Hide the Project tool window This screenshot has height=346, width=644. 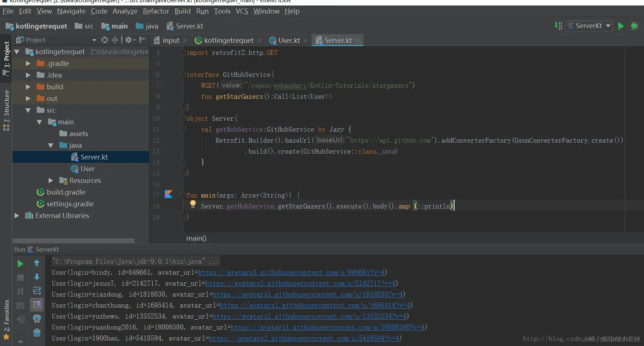pos(143,40)
